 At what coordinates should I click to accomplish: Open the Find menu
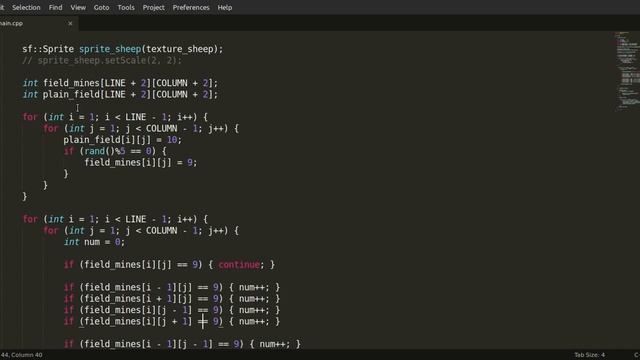pyautogui.click(x=56, y=7)
